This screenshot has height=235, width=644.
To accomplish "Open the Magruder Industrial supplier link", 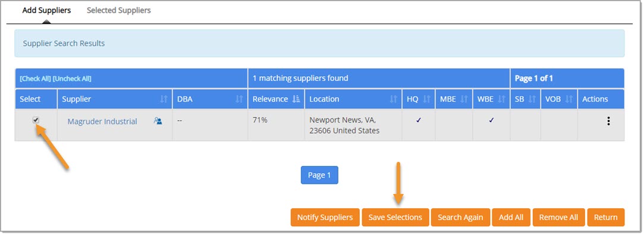I will tap(102, 121).
